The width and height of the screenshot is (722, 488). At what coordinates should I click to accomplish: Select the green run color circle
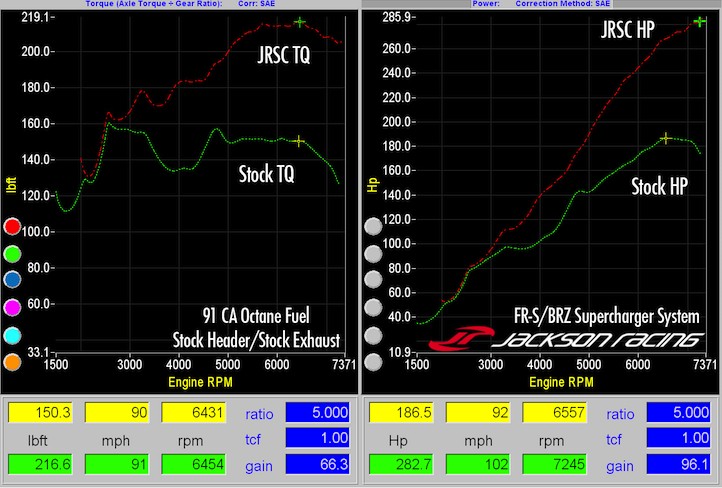(x=12, y=254)
